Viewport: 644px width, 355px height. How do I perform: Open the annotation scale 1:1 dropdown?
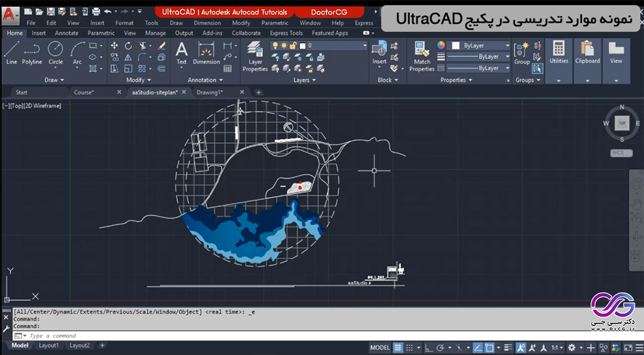click(x=557, y=348)
